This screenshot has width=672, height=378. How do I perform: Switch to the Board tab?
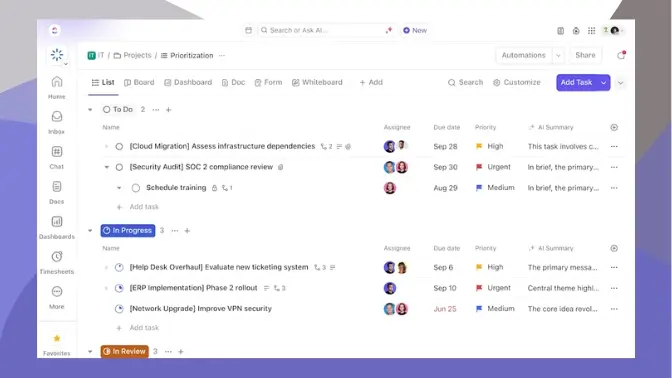pyautogui.click(x=139, y=82)
